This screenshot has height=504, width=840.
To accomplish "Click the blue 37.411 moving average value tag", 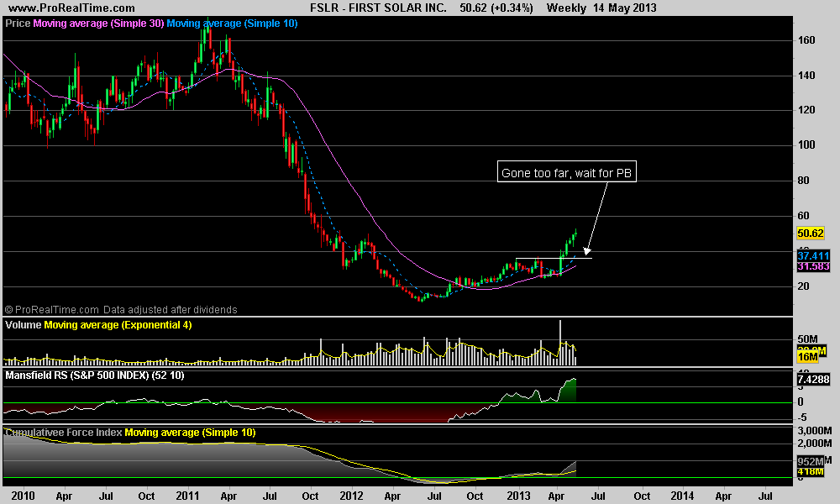I will coord(813,256).
